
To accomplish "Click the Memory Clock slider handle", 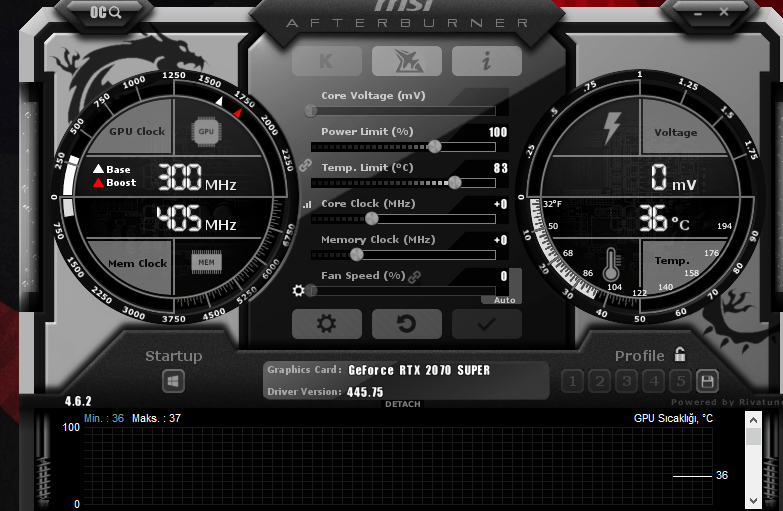I will click(357, 254).
